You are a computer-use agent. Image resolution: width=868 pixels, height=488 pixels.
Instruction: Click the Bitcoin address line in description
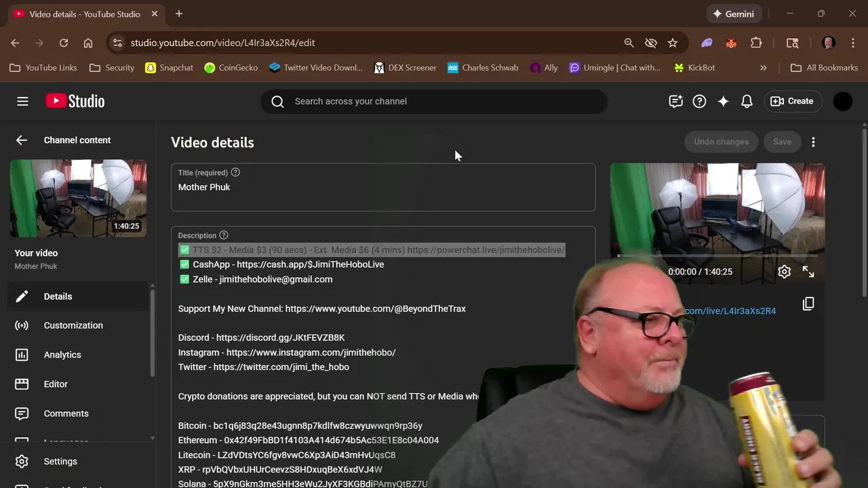(x=300, y=426)
